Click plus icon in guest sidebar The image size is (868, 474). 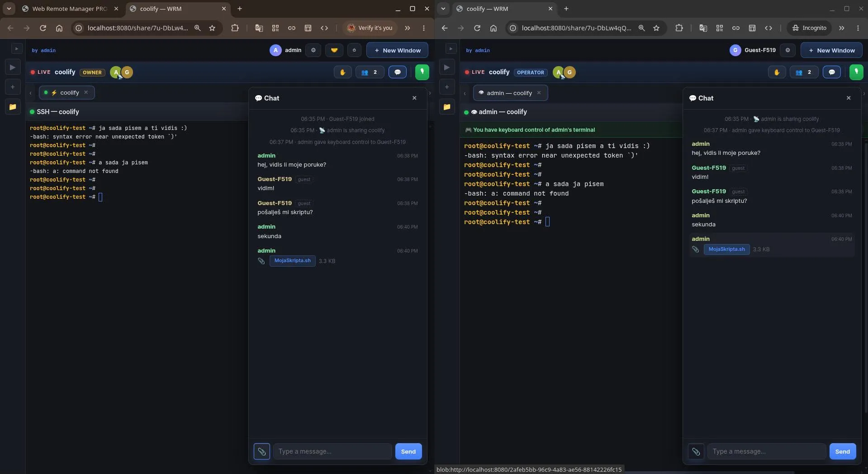click(447, 87)
